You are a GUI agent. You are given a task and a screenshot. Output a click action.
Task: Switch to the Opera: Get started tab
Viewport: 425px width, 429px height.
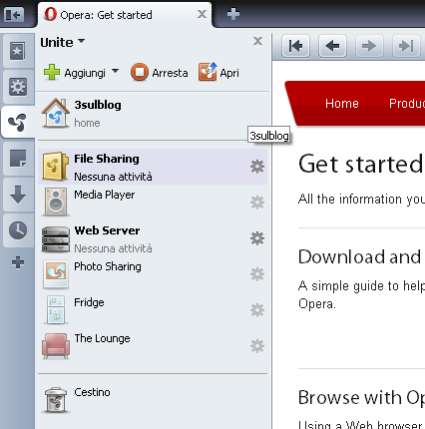(125, 15)
